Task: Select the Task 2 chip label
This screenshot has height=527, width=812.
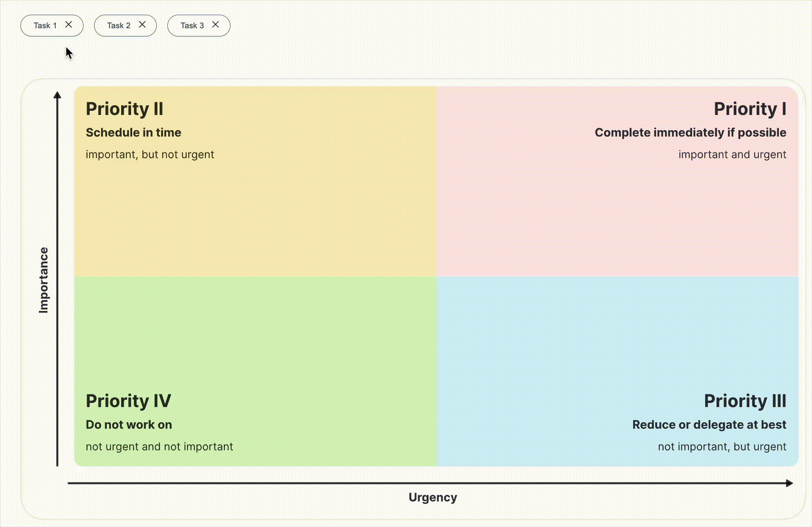Action: point(119,25)
